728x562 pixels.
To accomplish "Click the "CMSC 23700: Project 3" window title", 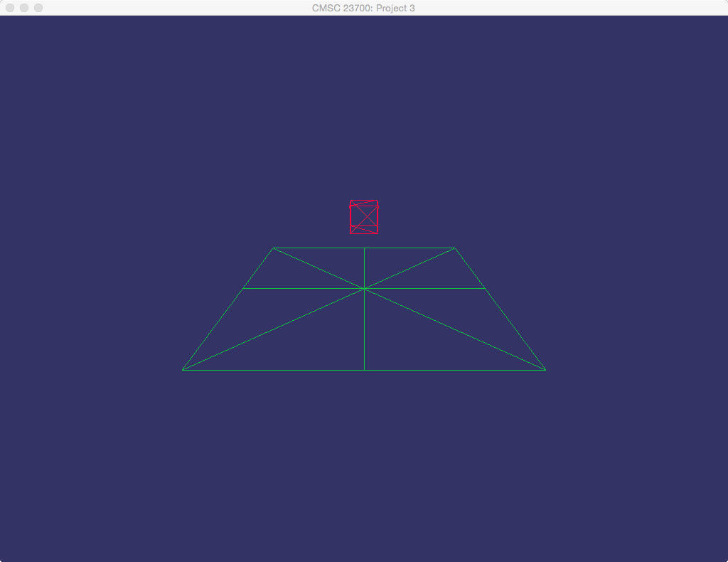I will click(x=363, y=8).
